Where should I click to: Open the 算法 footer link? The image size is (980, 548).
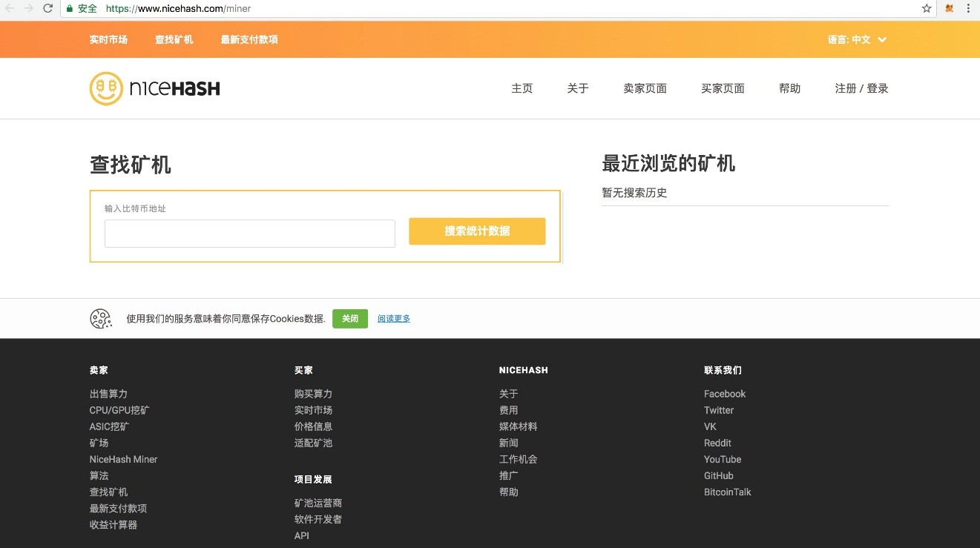pos(99,475)
